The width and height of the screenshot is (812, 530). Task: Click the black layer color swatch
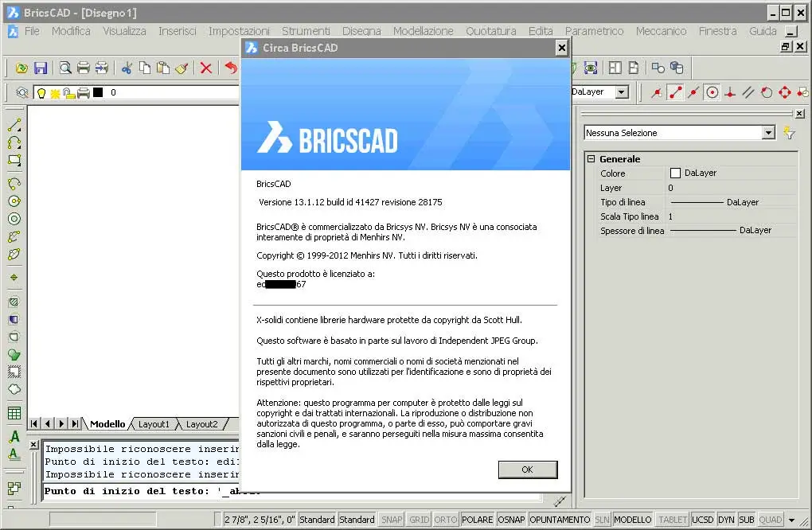pos(98,92)
